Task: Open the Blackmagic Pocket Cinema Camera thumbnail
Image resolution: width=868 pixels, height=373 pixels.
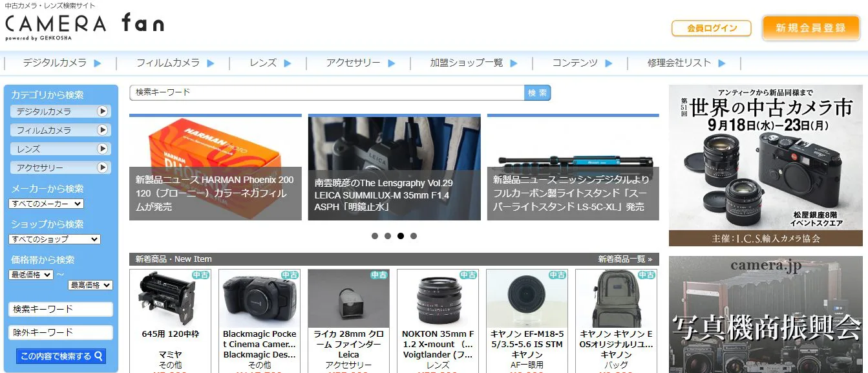Action: coord(260,299)
